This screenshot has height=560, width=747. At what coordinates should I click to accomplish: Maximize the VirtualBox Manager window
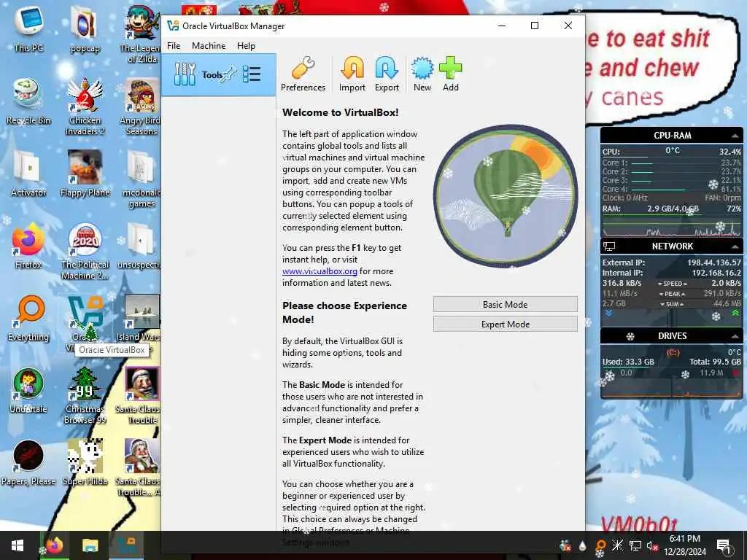[x=535, y=26]
